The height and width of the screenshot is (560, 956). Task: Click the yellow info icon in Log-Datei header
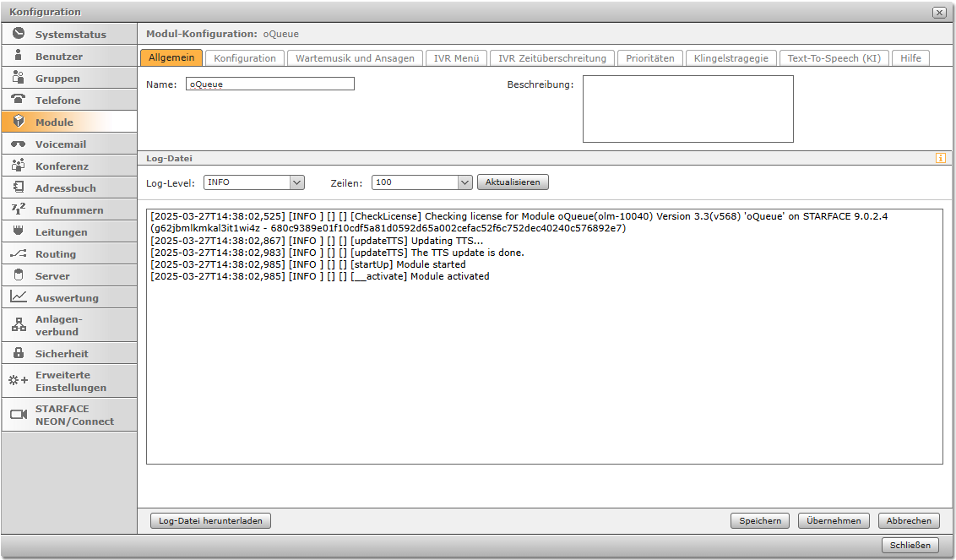click(940, 158)
